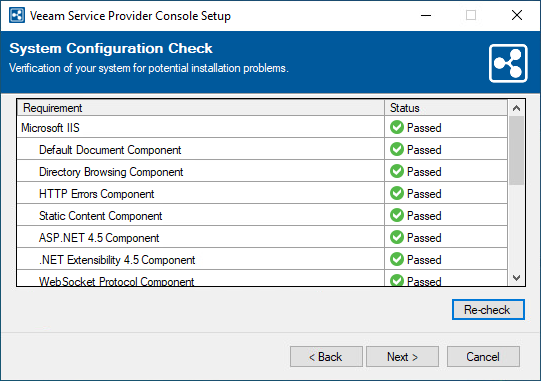Click the Passed status text for HTTP Errors Component
Screen dimensions: 541x381
[x=424, y=194]
